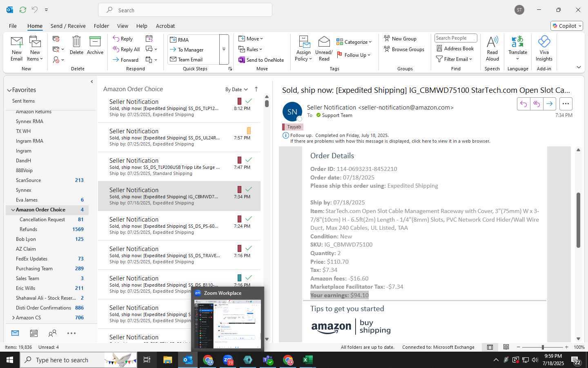Open the View tab

[x=122, y=26]
